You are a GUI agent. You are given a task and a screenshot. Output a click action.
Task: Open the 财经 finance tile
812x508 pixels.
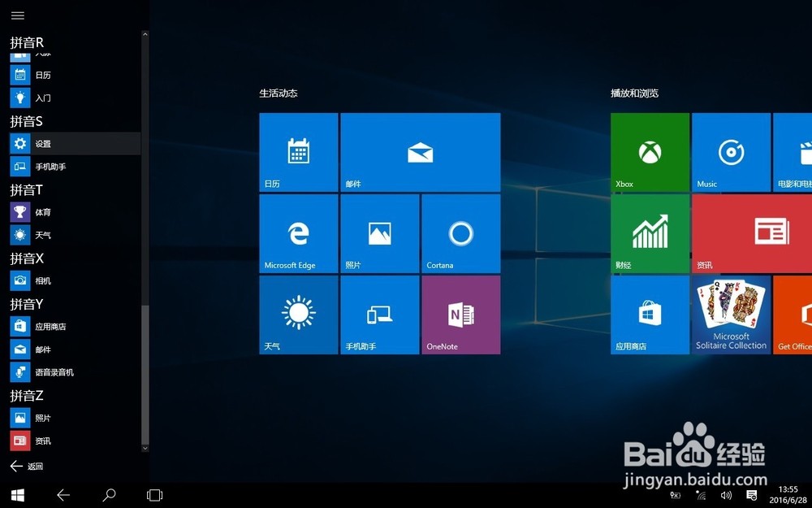pyautogui.click(x=650, y=234)
